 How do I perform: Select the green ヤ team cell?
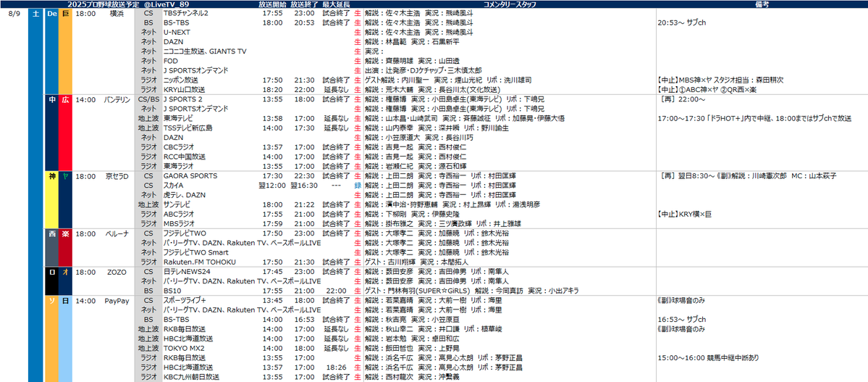[x=65, y=175]
